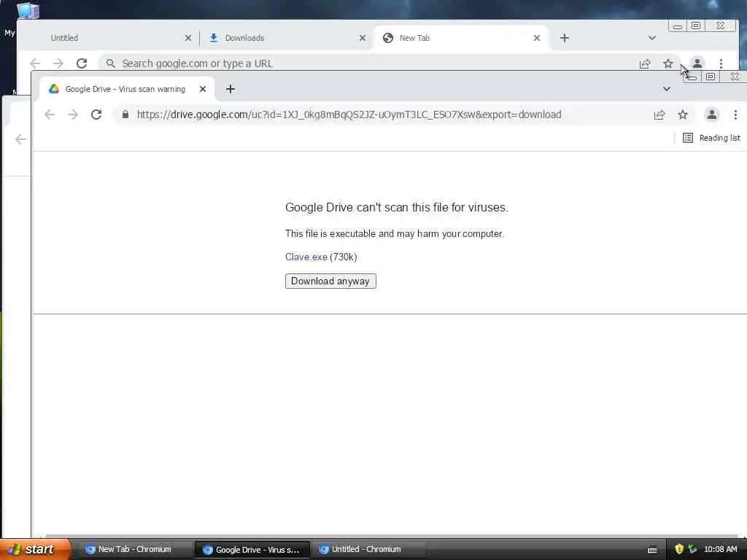Click the lock icon beside drive.google.com URL

click(125, 114)
